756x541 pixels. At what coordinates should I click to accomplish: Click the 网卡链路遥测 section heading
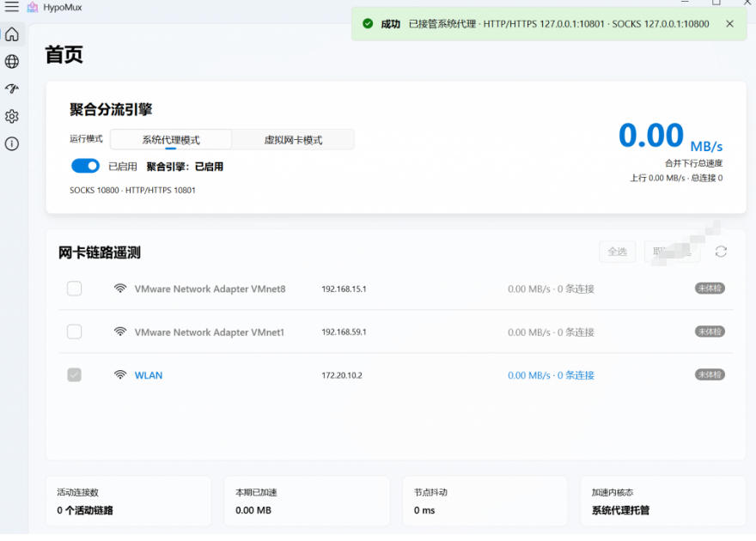click(100, 252)
